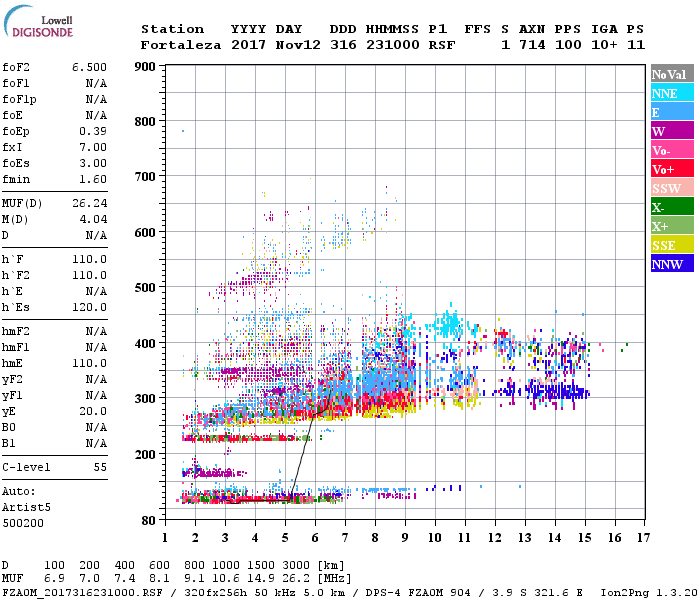The image size is (700, 600).
Task: Select the Vo+ red legend swatch
Action: coord(672,169)
